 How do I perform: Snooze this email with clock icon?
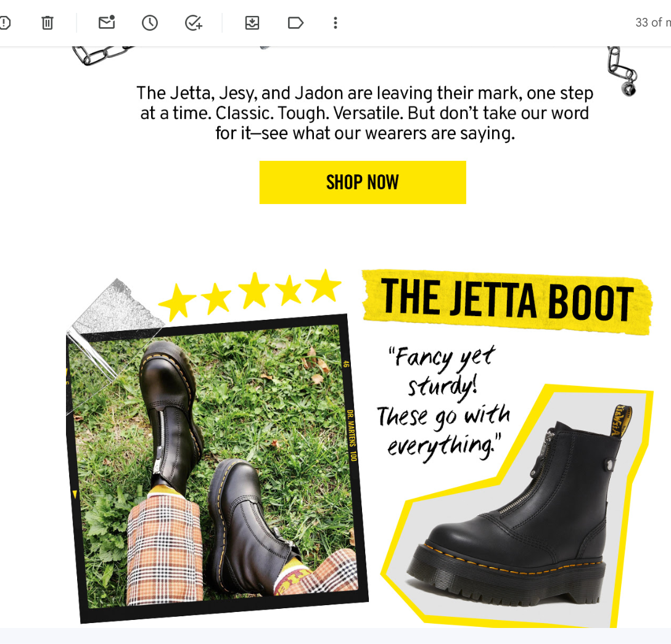point(150,23)
